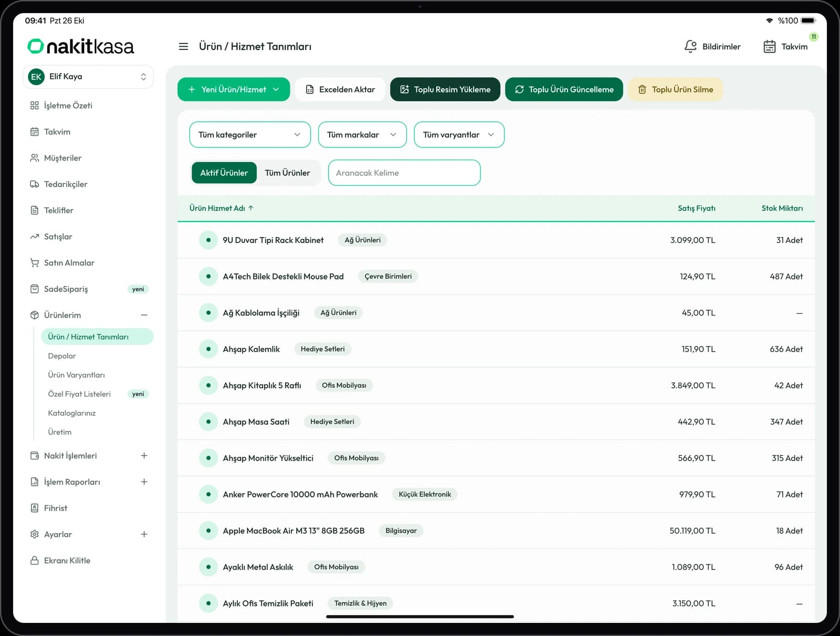The image size is (840, 636).
Task: Click the sort arrow next to Ürün Hizmet Adı
Action: coord(251,208)
